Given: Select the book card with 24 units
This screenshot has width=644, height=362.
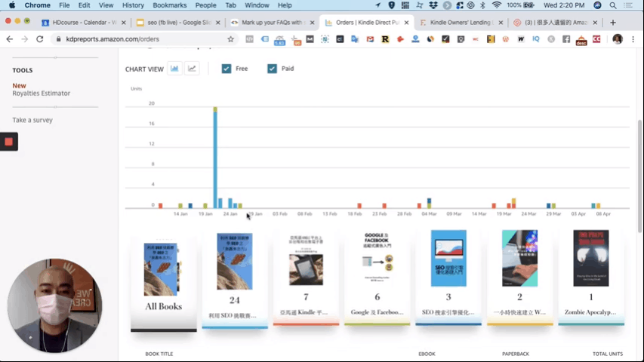Looking at the screenshot, I should pos(235,279).
